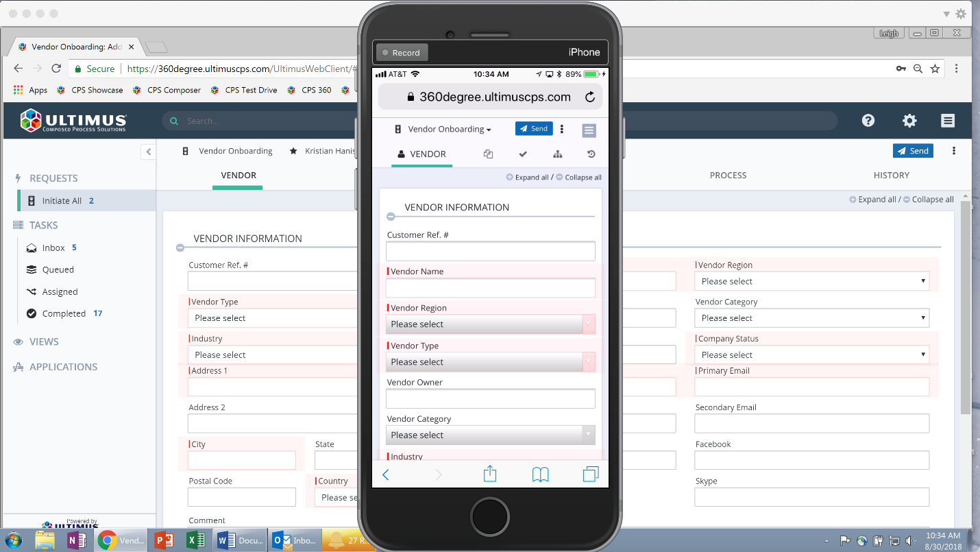Open the process hierarchy icon on the phone

click(x=558, y=154)
